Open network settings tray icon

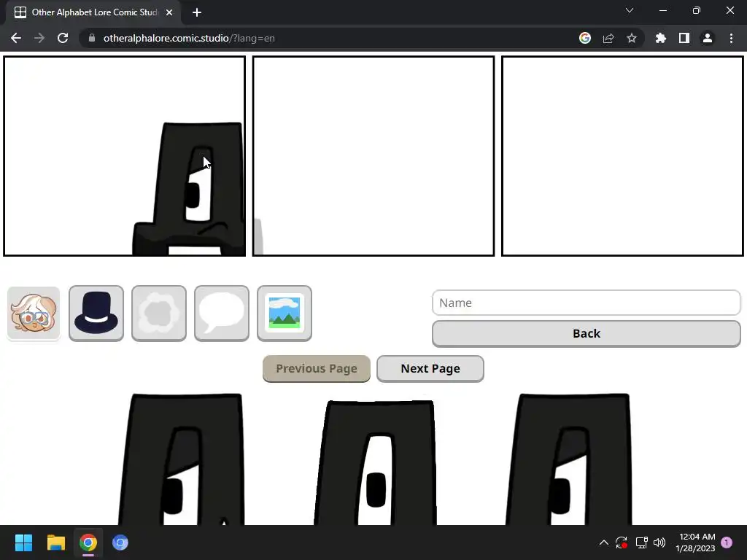pyautogui.click(x=642, y=542)
